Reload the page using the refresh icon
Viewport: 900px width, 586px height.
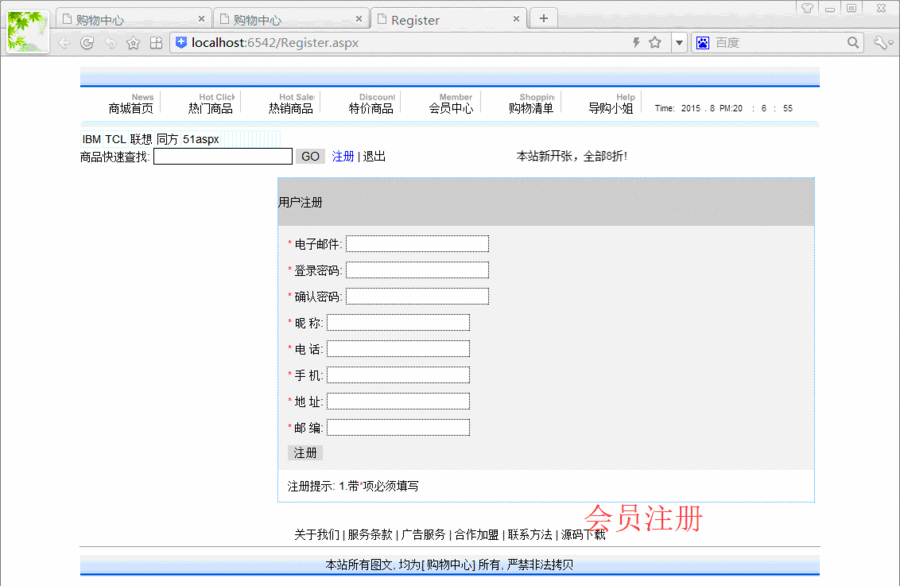tap(87, 43)
